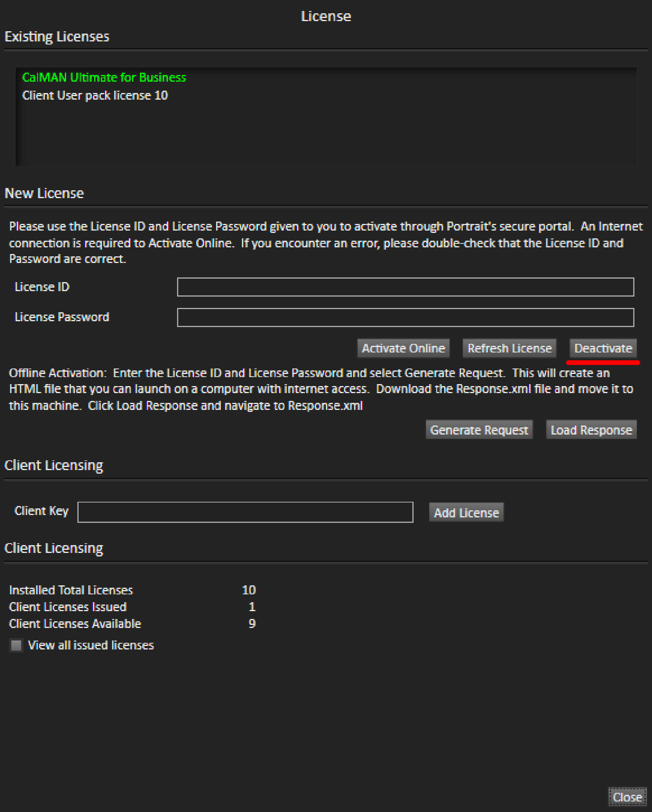Click the New License heading
The width and height of the screenshot is (652, 812).
(44, 193)
